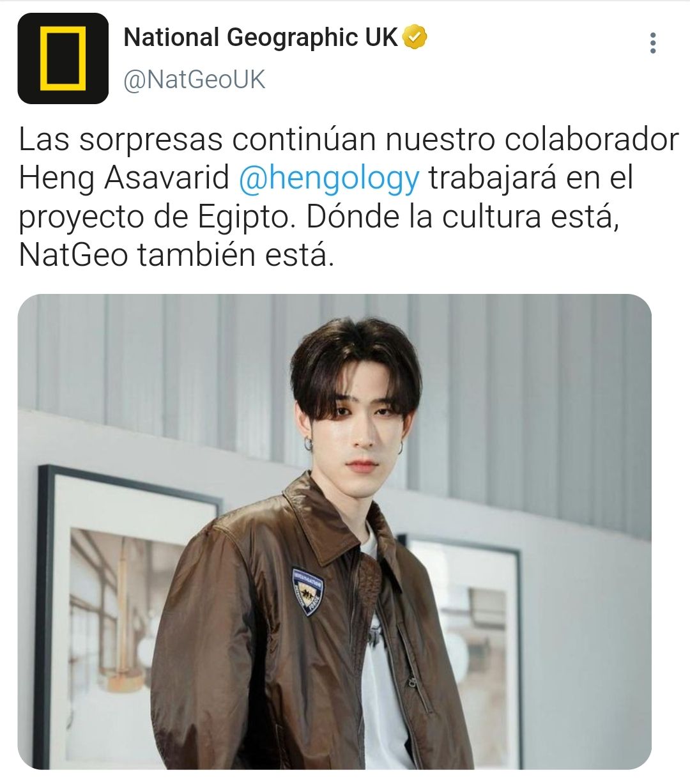This screenshot has height=784, width=690.
Task: Open the three-dot more options menu
Action: 652,43
